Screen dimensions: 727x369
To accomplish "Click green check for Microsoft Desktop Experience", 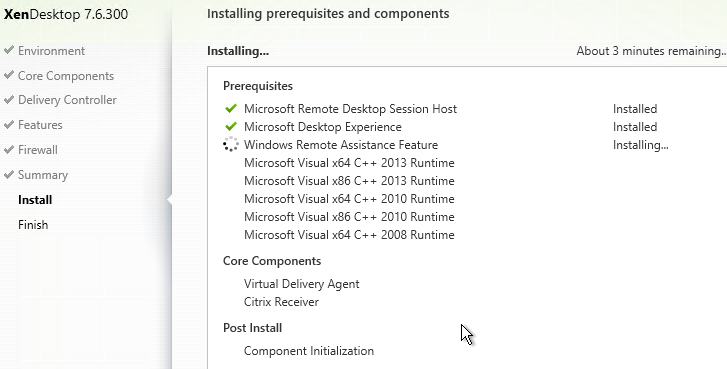I will pyautogui.click(x=231, y=127).
